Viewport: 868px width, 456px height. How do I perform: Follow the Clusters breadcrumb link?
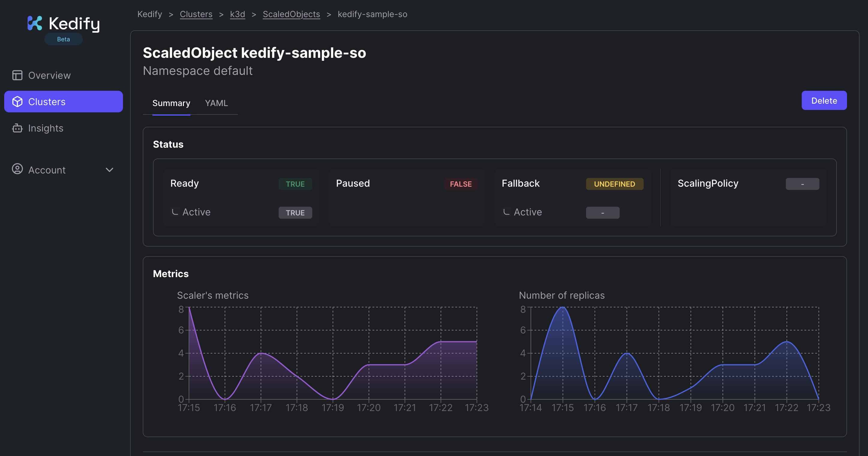pos(196,14)
